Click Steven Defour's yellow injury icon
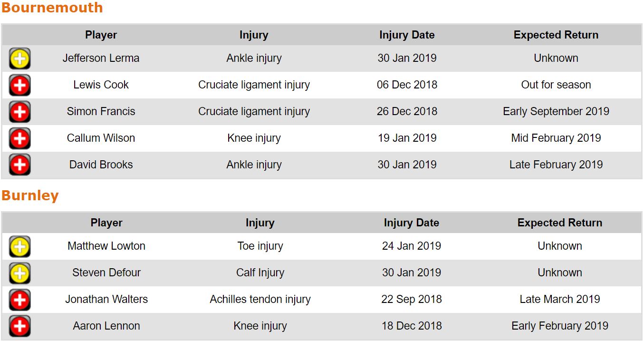 [19, 273]
